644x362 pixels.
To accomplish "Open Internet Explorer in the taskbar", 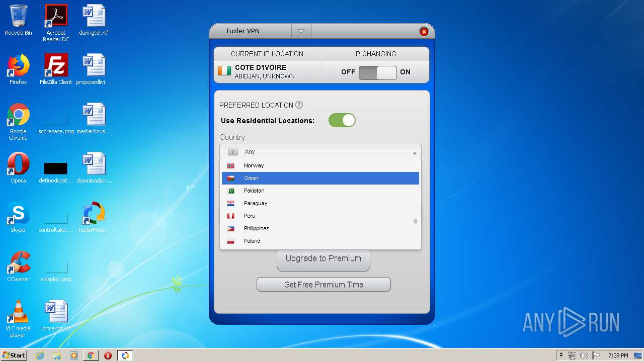I will click(x=40, y=355).
